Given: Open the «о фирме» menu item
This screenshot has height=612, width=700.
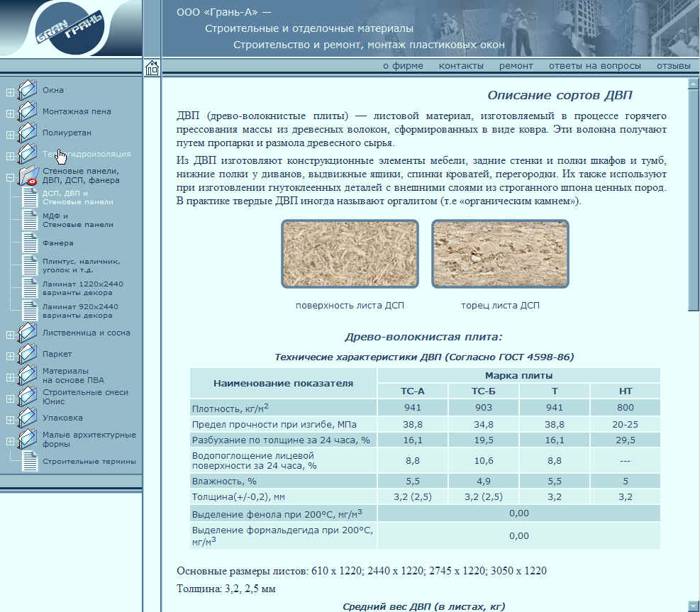Looking at the screenshot, I should (x=403, y=66).
